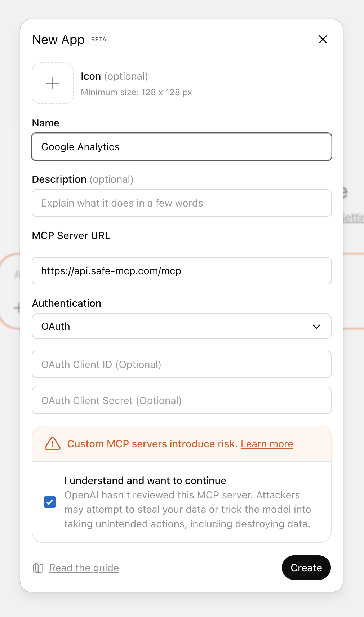
Task: Click the 'Custom MCP servers introduce risk.' text
Action: pyautogui.click(x=152, y=444)
